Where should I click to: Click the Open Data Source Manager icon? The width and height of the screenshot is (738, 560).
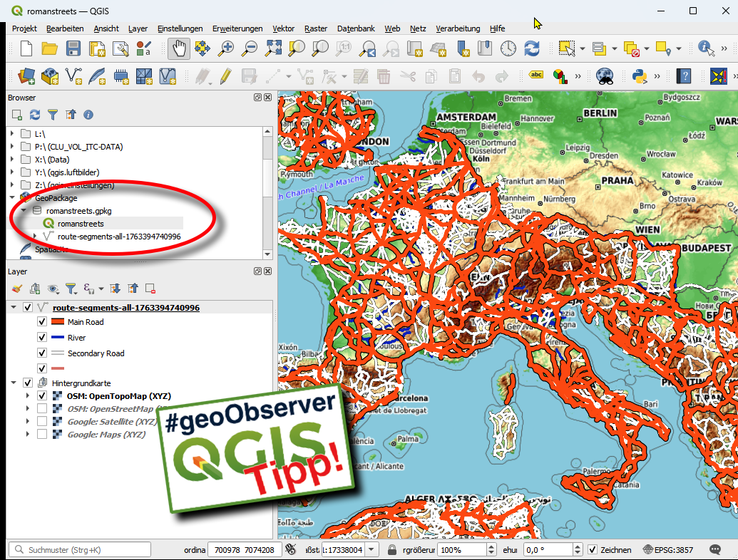click(x=26, y=76)
